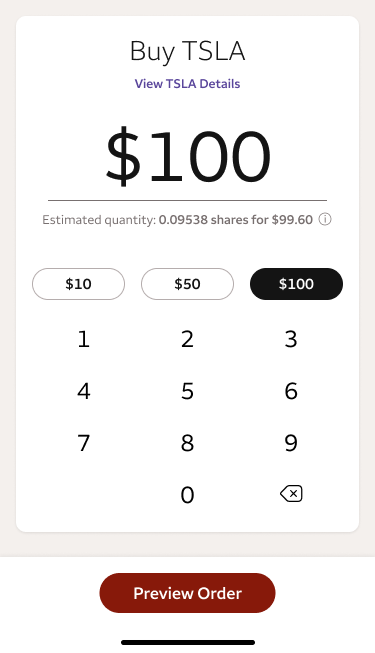Tap the number 3 key
This screenshot has height=653, width=375.
coord(291,339)
